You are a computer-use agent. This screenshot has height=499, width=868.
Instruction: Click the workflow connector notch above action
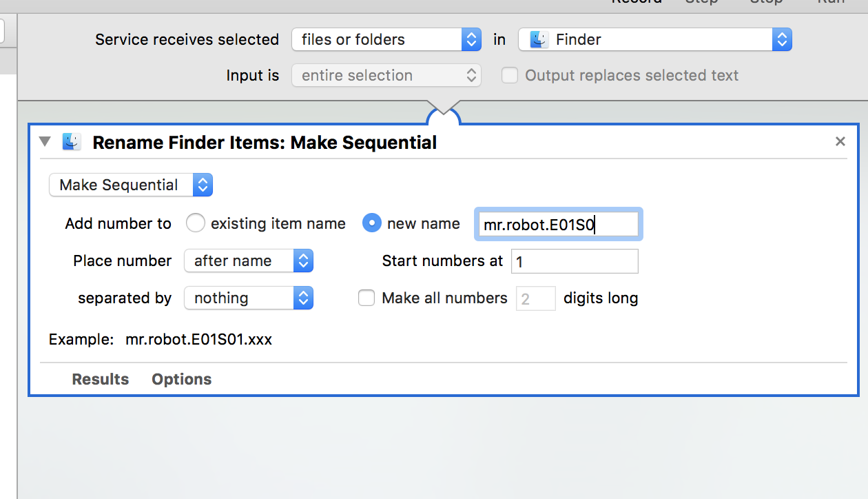coord(444,113)
